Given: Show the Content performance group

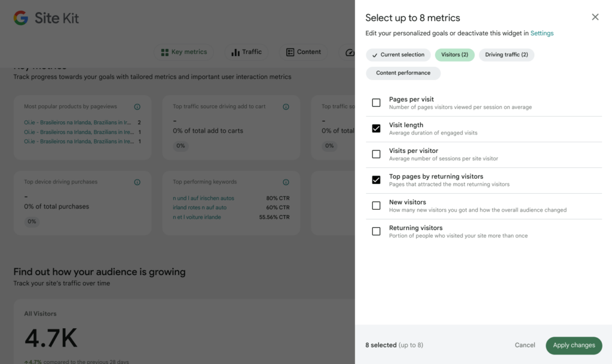Looking at the screenshot, I should pyautogui.click(x=403, y=73).
